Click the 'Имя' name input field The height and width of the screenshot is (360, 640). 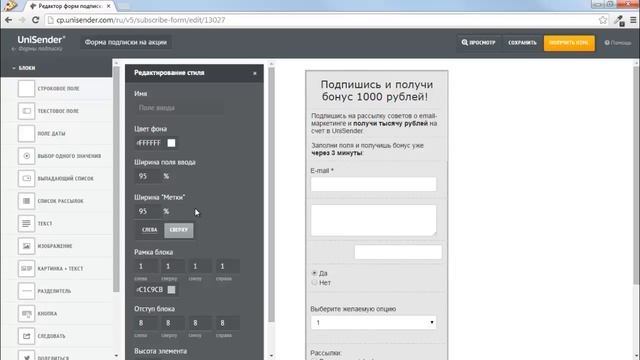[179, 108]
